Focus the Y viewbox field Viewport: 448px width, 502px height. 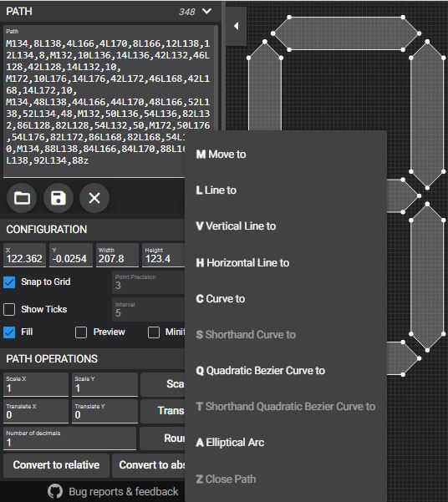[71, 255]
